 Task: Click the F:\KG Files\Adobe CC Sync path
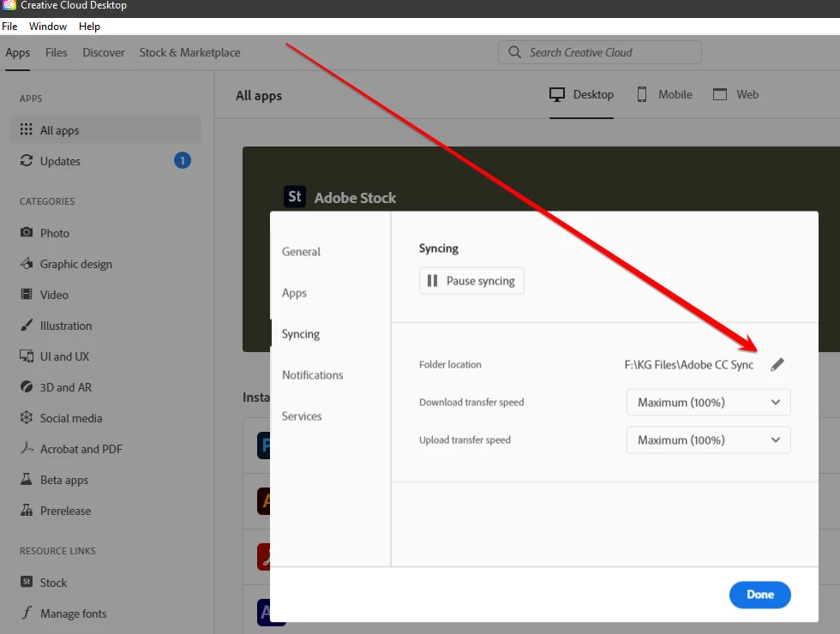[x=689, y=365]
